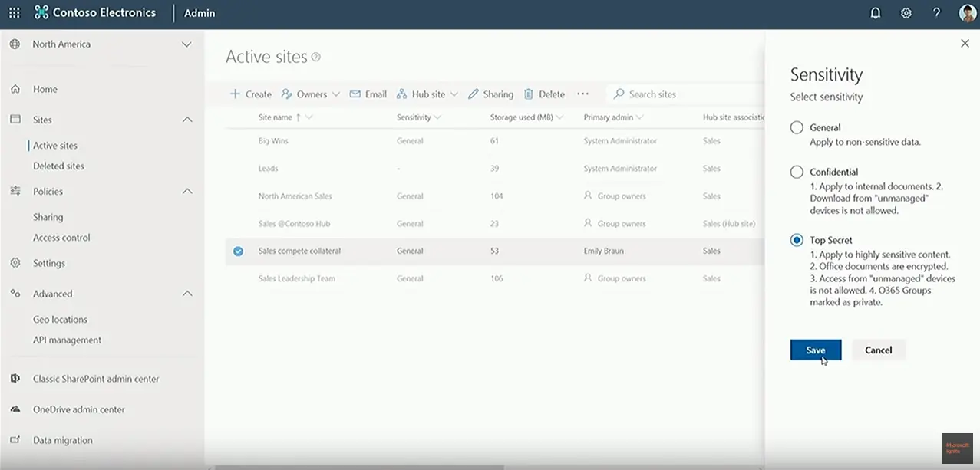Screen dimensions: 980x470
Task: Click the user profile avatar
Action: click(x=967, y=13)
